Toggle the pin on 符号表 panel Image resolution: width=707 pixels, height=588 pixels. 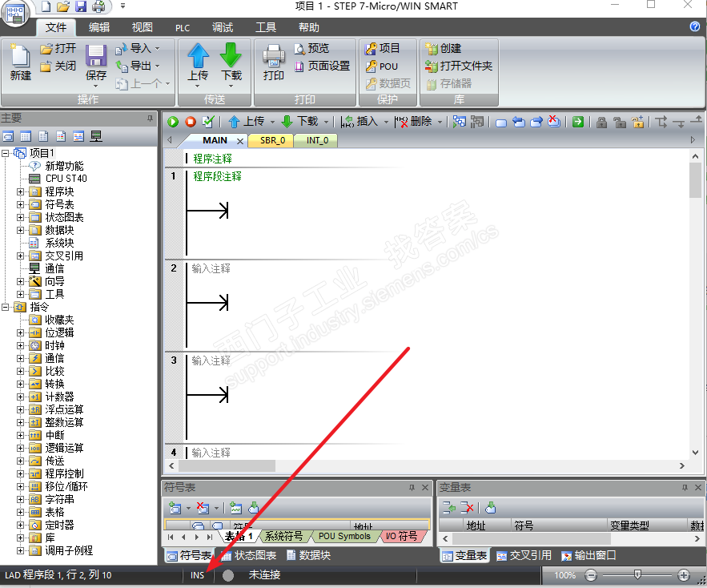(412, 487)
